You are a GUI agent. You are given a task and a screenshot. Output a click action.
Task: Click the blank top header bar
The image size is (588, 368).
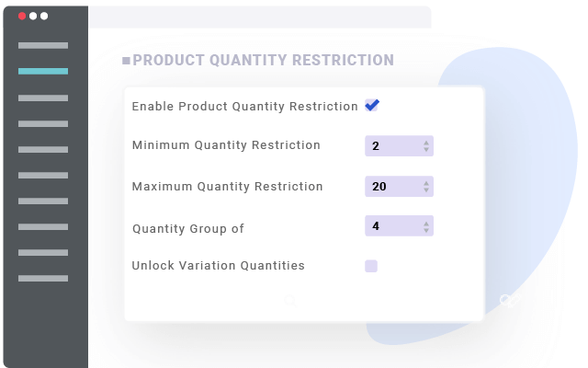tap(259, 17)
